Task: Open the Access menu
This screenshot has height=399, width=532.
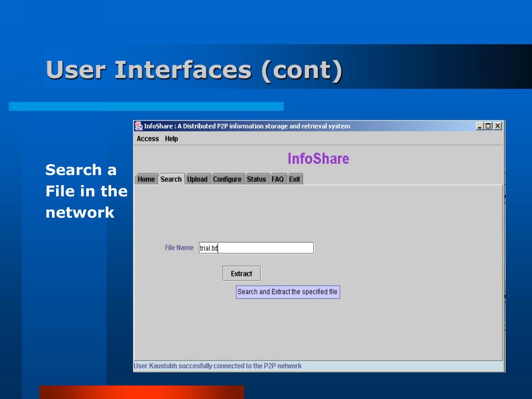Action: coord(148,139)
